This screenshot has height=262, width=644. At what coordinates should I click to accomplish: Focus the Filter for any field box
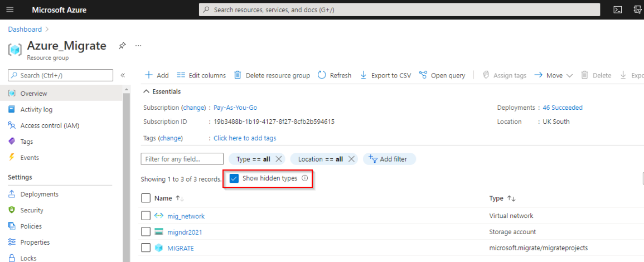coord(182,159)
